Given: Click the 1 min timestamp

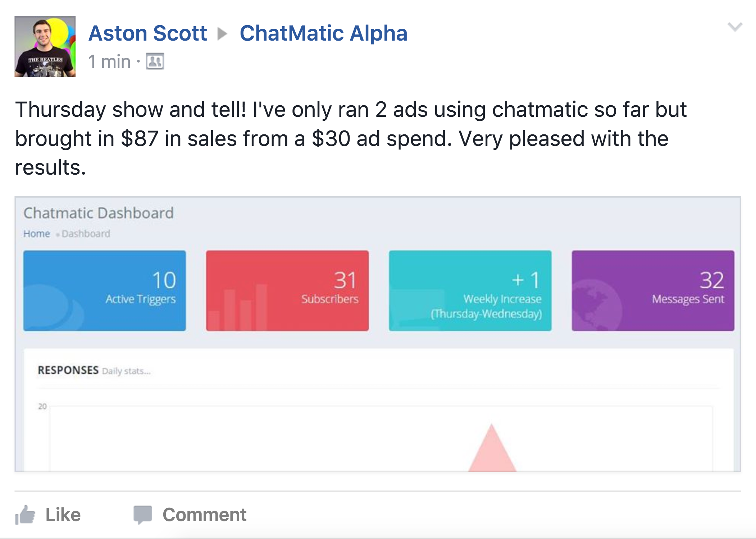Looking at the screenshot, I should [109, 61].
